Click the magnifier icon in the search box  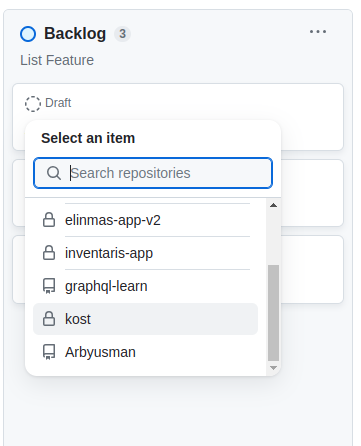point(54,173)
